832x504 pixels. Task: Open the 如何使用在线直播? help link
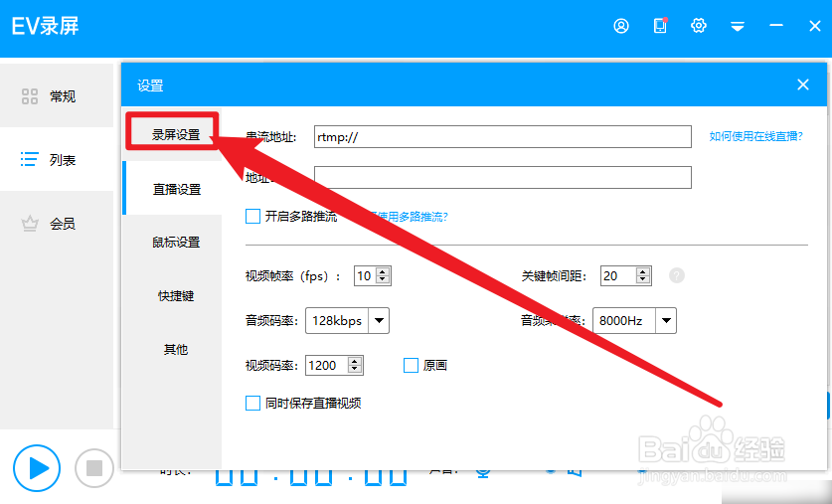(755, 136)
